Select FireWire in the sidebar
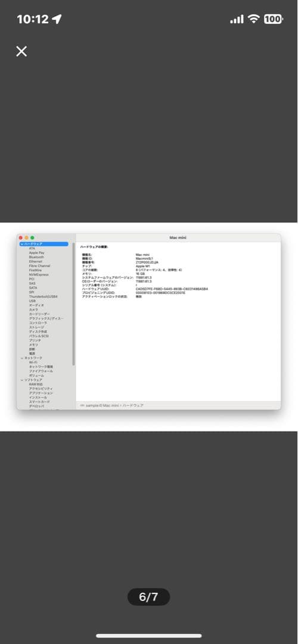The width and height of the screenshot is (298, 644). (35, 270)
